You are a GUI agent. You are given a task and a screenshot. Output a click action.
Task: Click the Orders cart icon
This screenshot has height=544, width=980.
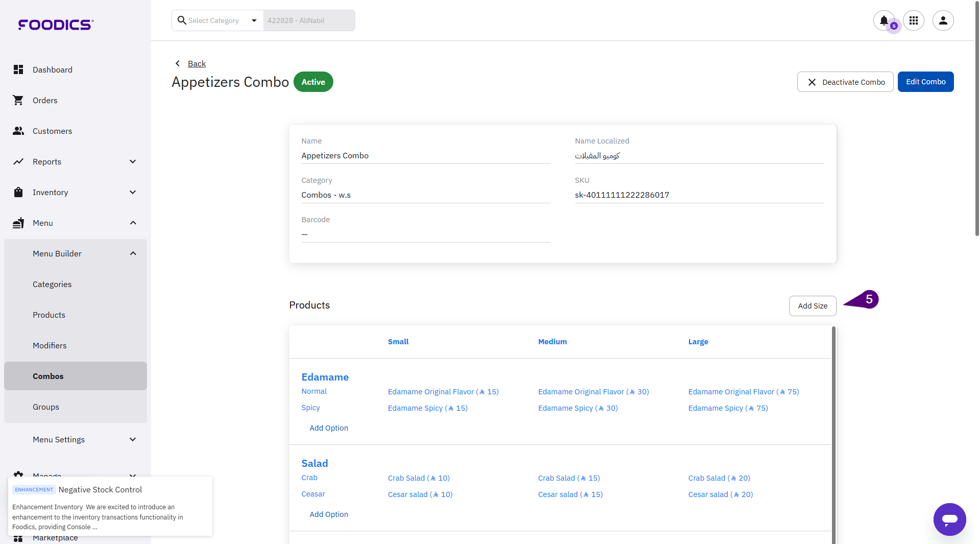point(18,100)
